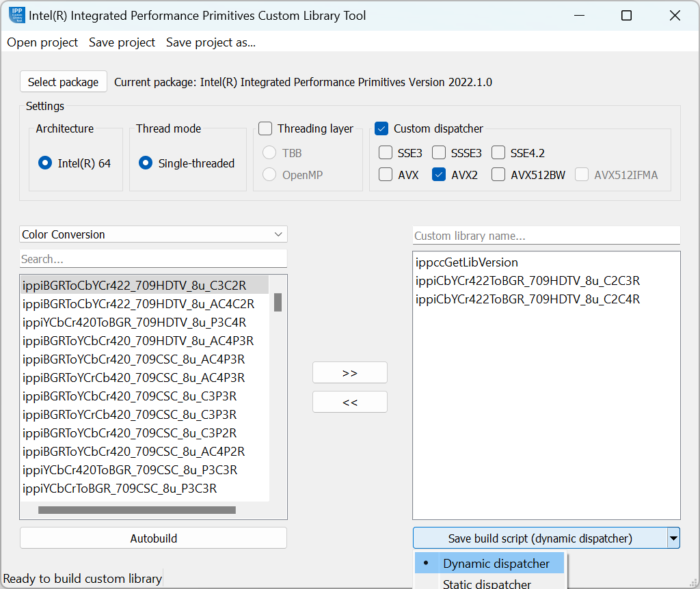The height and width of the screenshot is (589, 700).
Task: Open the Save project as... menu
Action: click(211, 42)
